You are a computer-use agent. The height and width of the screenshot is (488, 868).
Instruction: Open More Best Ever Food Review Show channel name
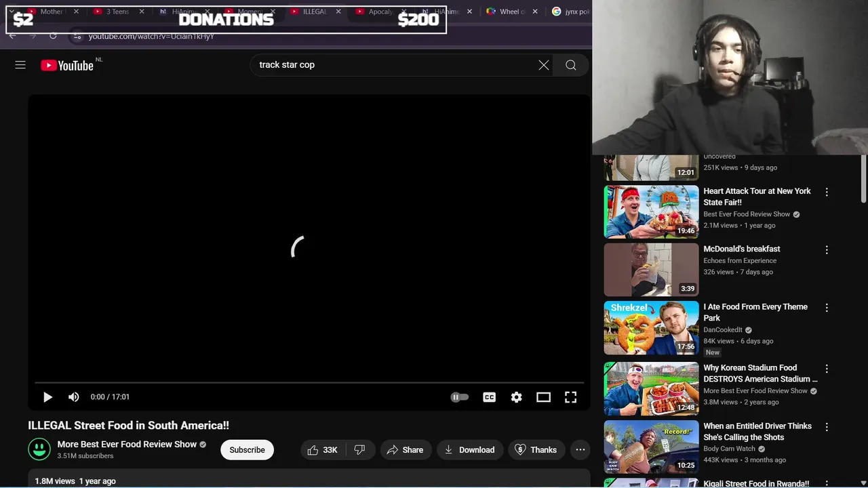coord(127,444)
